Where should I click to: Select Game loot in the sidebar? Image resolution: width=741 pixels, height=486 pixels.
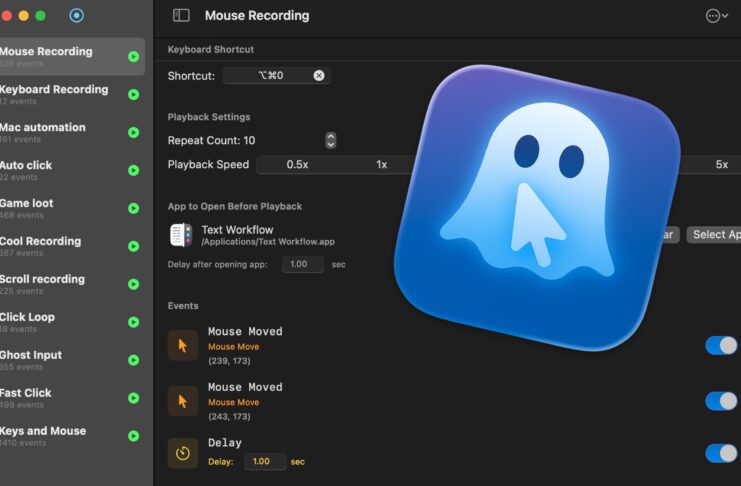[x=71, y=208]
